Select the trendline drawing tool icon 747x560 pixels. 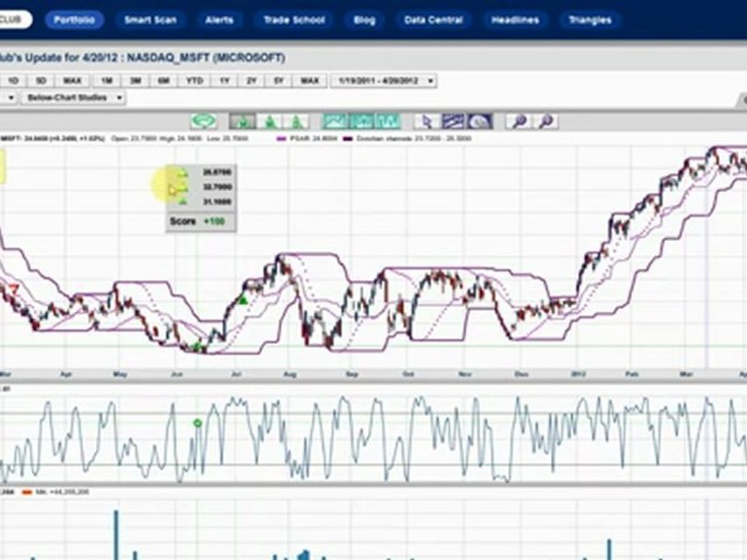click(453, 121)
